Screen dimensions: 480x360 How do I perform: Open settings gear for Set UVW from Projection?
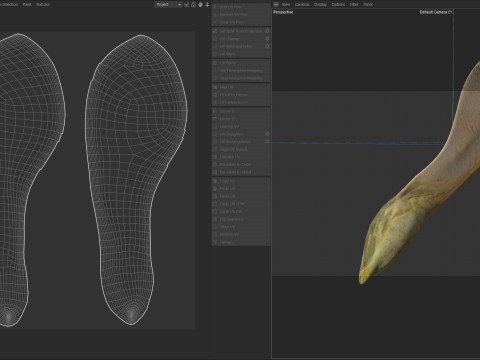point(267,31)
